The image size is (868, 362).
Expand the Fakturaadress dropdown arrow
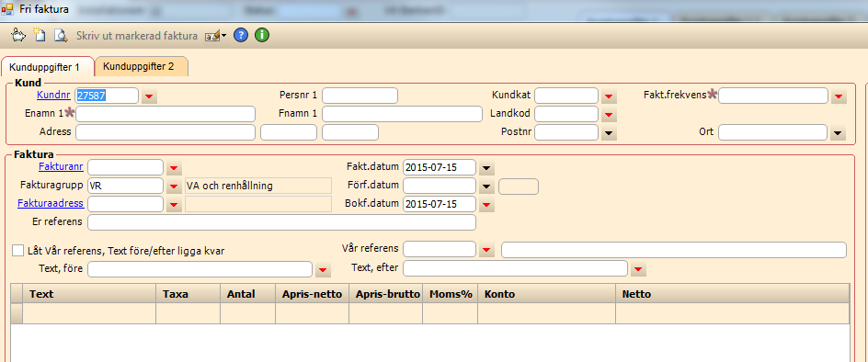pos(175,205)
